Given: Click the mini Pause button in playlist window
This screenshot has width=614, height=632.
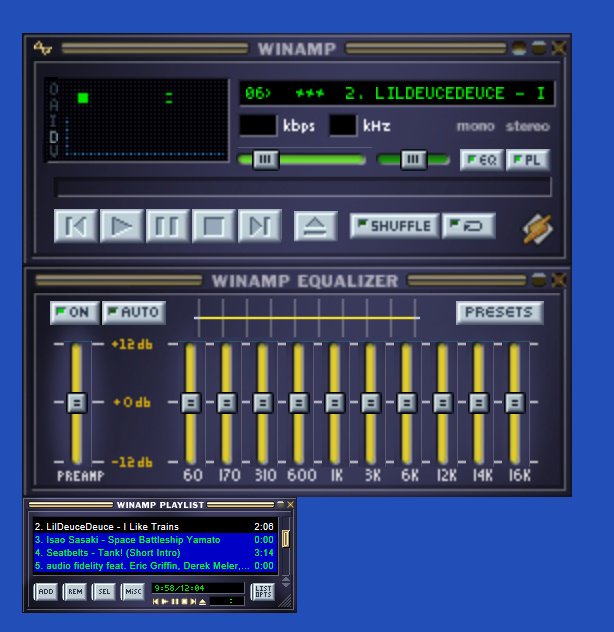Looking at the screenshot, I should click(175, 601).
